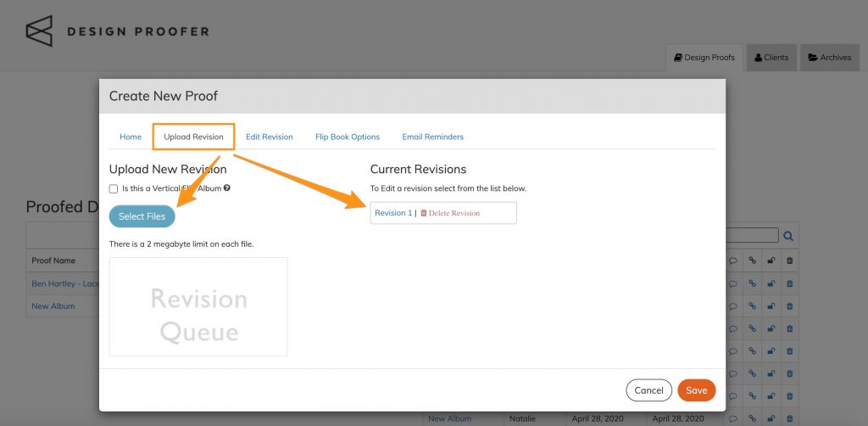Click the magnifying glass search icon
The image size is (868, 426).
(x=788, y=236)
